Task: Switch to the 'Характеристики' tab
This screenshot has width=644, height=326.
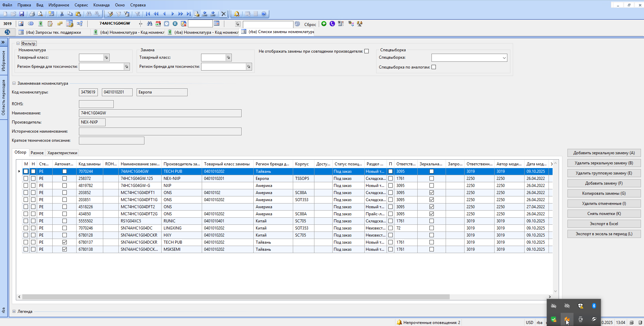Action: click(x=62, y=153)
